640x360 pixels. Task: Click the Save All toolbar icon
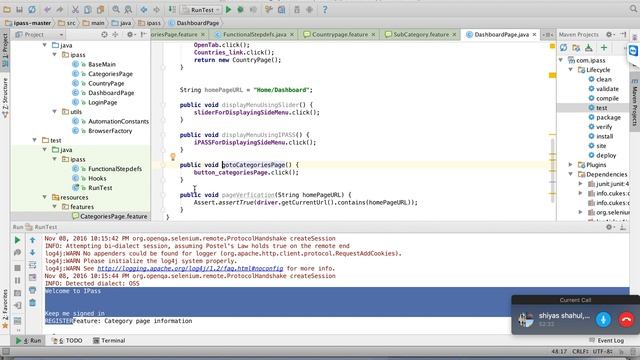(19, 9)
